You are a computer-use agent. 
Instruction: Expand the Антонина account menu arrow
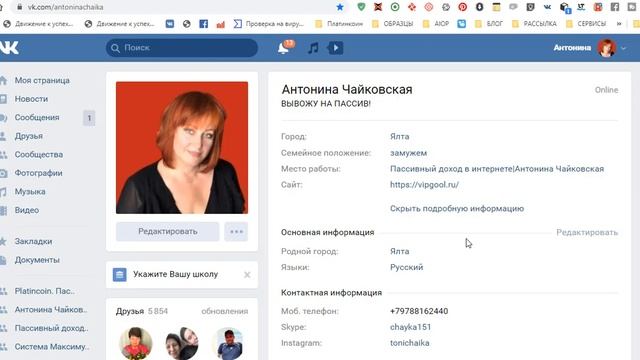click(623, 48)
